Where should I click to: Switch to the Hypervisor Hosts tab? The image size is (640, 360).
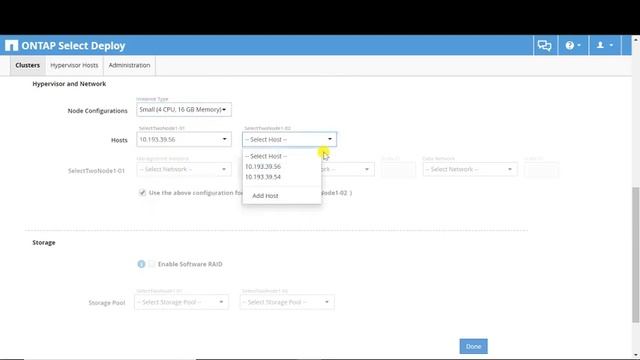pos(74,65)
